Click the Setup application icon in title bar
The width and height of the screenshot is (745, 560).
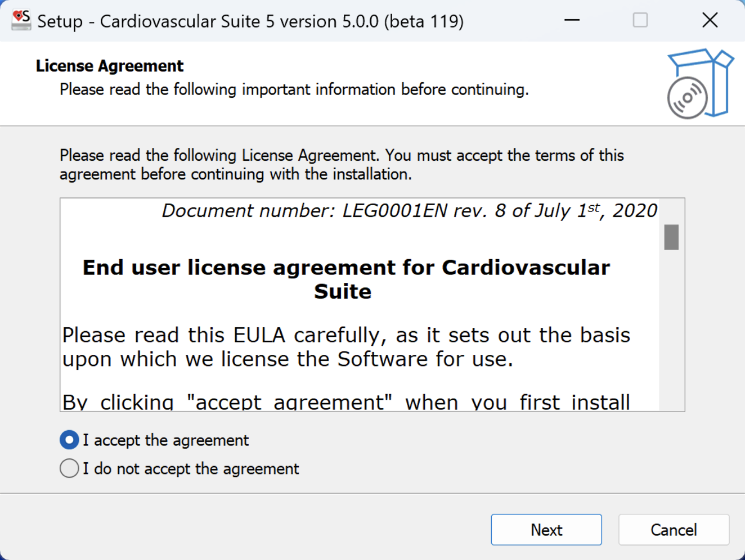pos(20,20)
